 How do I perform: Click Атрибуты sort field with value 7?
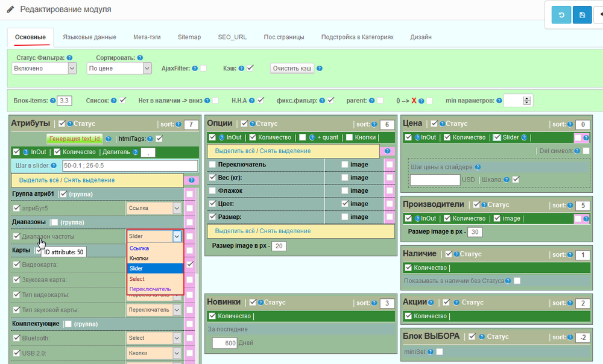point(191,125)
